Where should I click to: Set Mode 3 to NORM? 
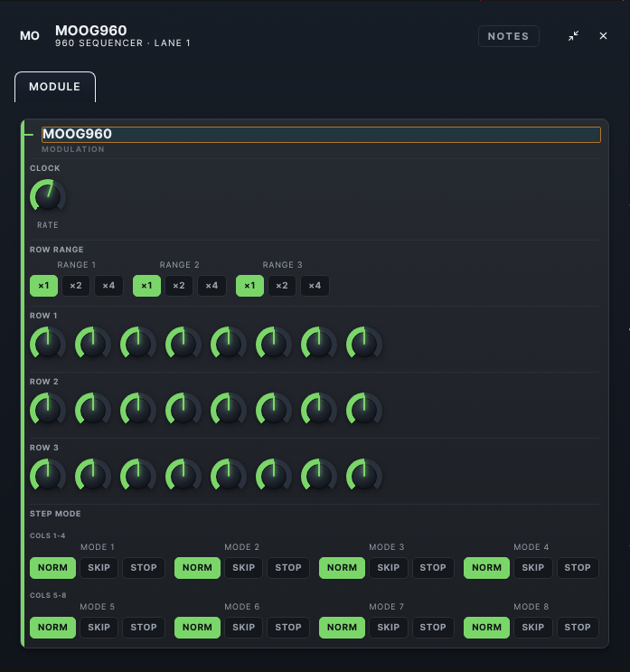click(343, 568)
